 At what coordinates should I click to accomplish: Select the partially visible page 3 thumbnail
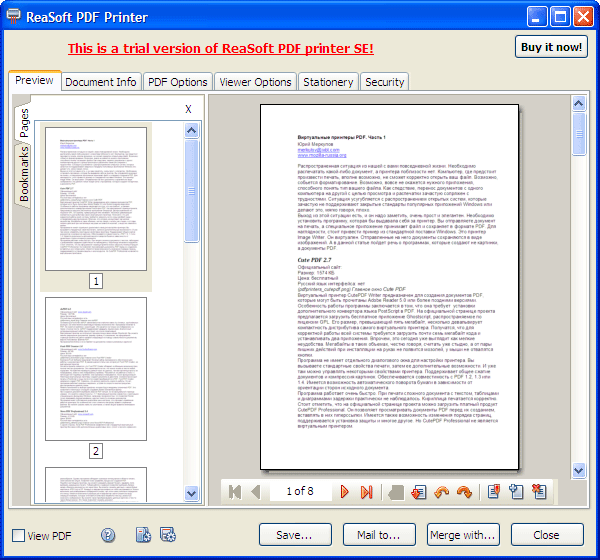96,485
